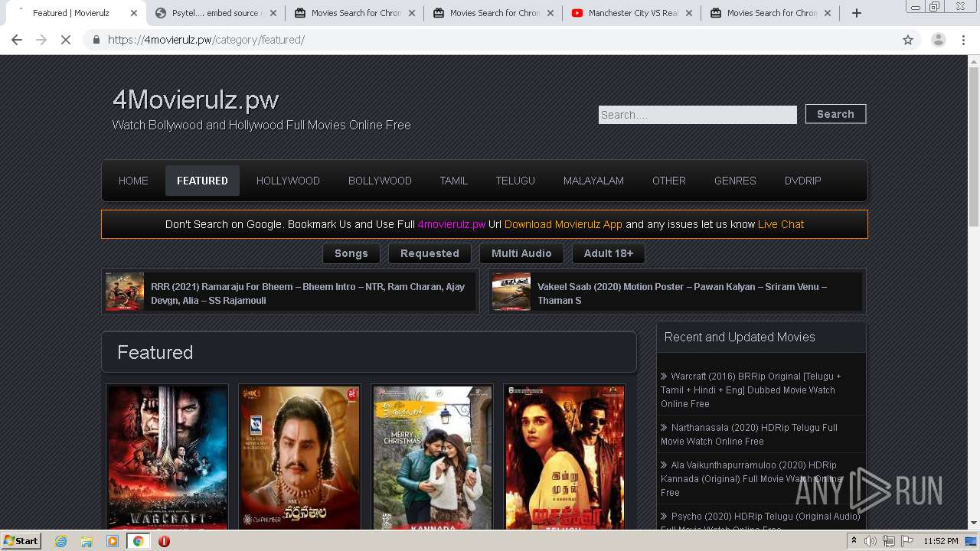Image resolution: width=980 pixels, height=551 pixels.
Task: Open RRR post thumbnail image
Action: (x=125, y=292)
